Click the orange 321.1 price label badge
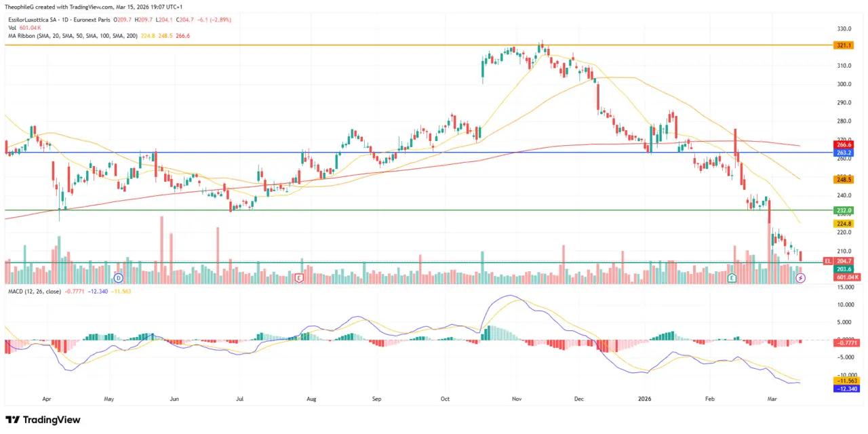The height and width of the screenshot is (434, 868). point(843,45)
